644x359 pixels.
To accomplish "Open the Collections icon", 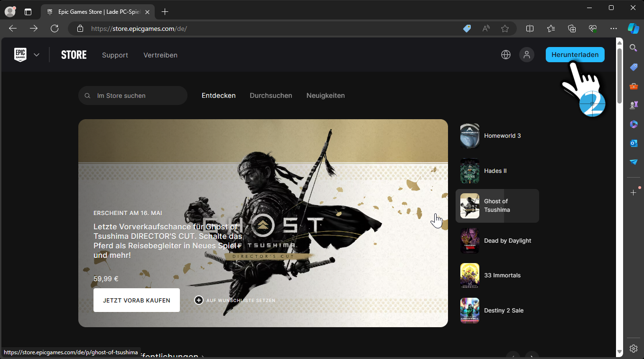I will pos(572,28).
